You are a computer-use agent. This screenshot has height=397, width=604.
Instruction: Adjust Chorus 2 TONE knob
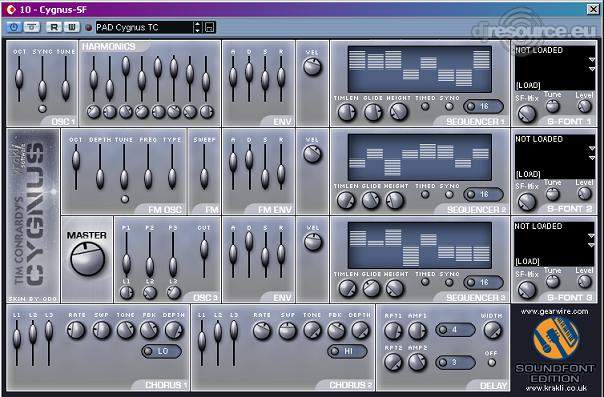[x=312, y=330]
